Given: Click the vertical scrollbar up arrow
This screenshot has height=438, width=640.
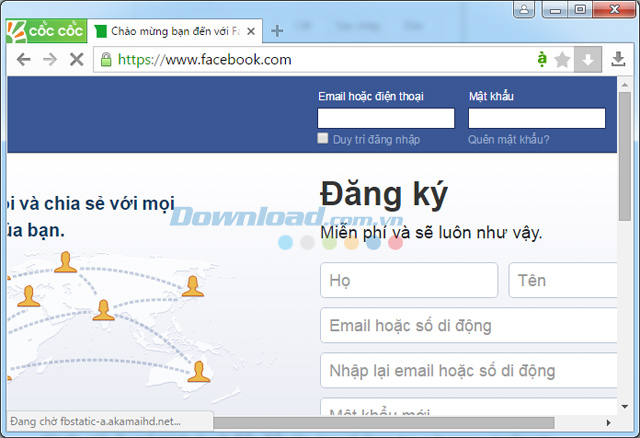Looking at the screenshot, I should click(x=624, y=85).
